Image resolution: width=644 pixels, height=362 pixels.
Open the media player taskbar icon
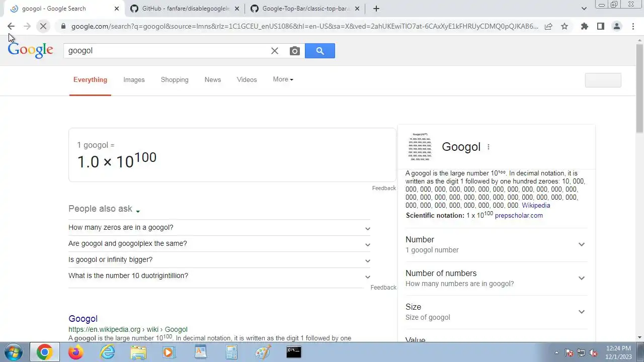point(170,352)
